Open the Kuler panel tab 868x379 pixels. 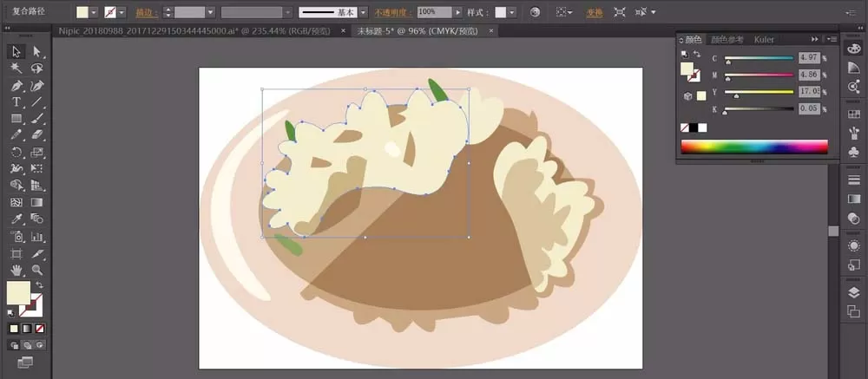coord(764,39)
